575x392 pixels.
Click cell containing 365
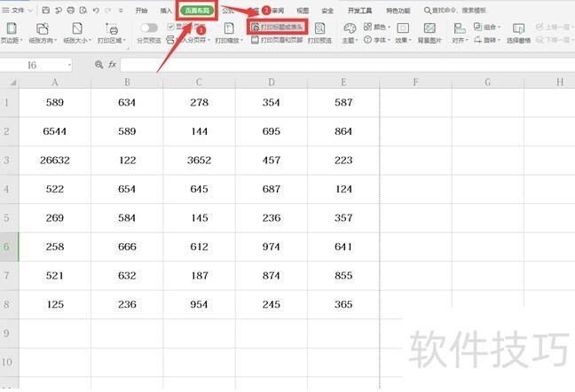[343, 304]
